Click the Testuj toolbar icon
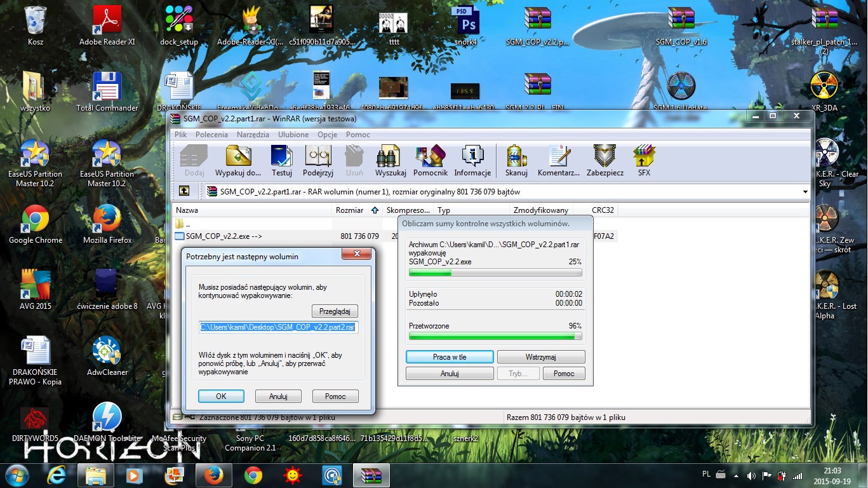 281,161
